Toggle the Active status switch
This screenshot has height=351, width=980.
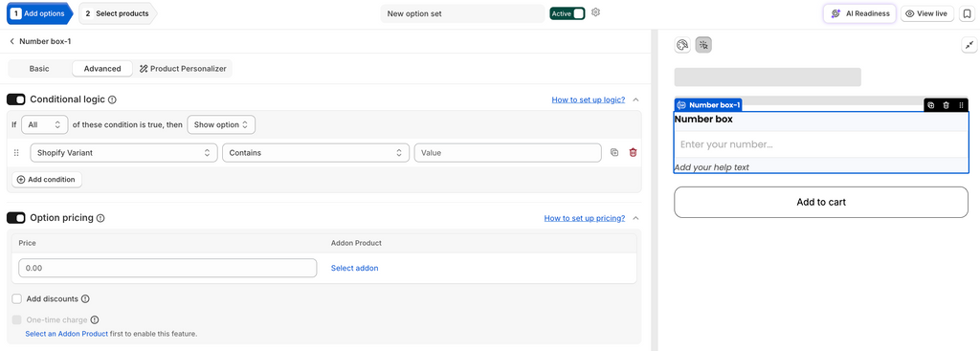pos(568,13)
